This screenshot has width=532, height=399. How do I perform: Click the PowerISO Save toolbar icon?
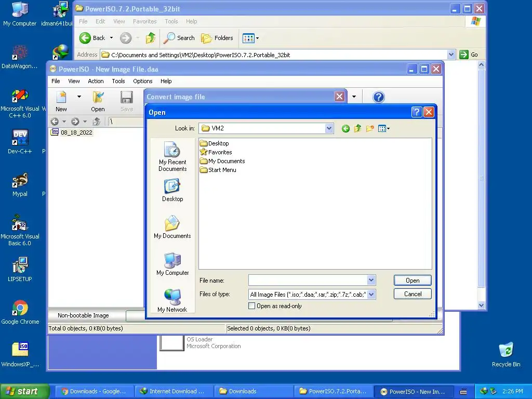point(127,101)
